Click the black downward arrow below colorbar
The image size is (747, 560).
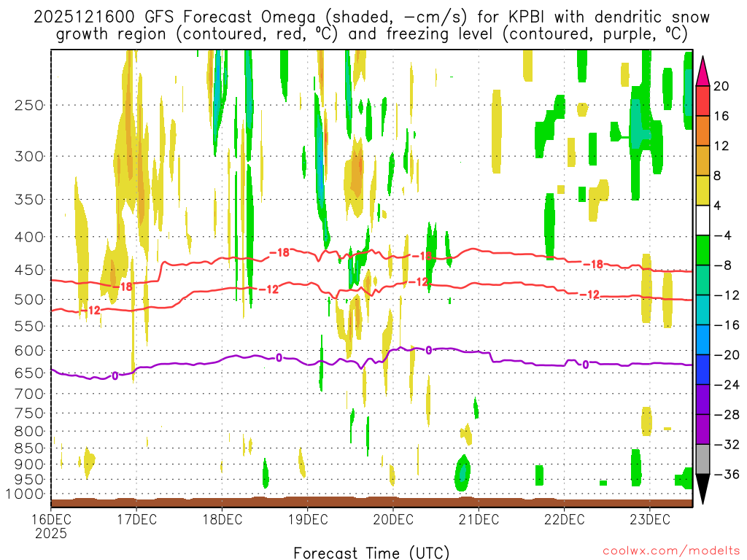703,489
